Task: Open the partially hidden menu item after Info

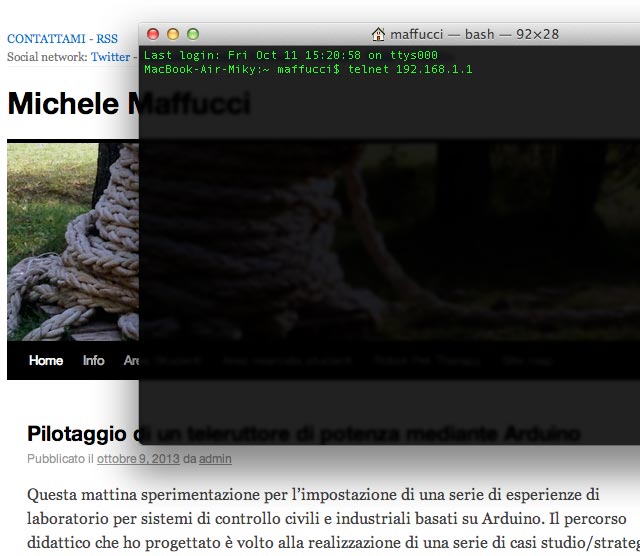Action: [130, 361]
